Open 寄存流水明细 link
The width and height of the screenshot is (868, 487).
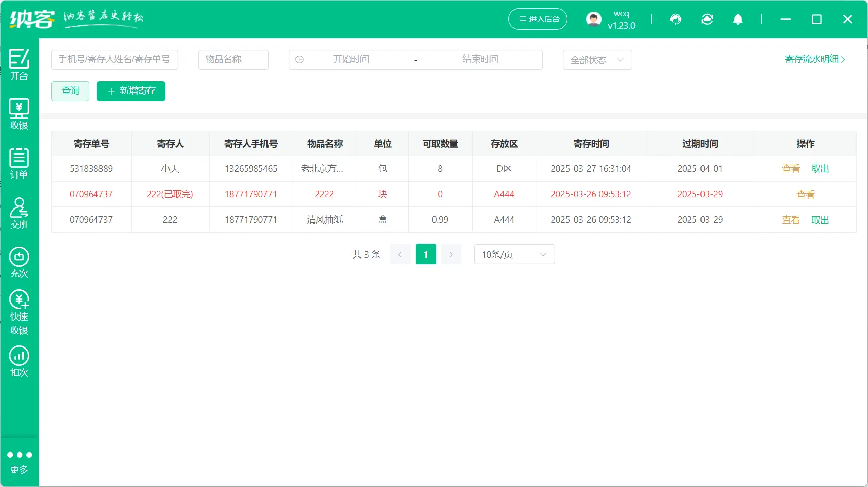click(815, 59)
